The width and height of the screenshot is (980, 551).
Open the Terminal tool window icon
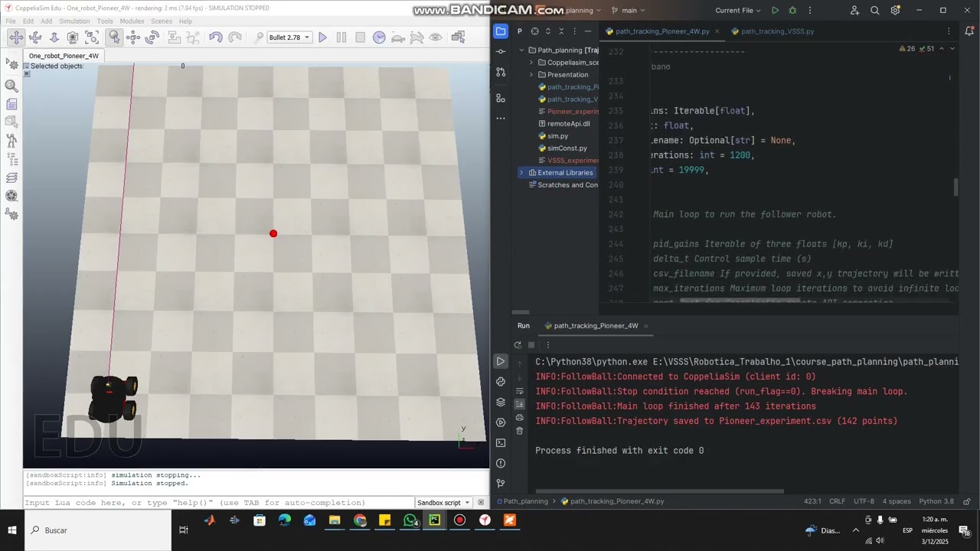[x=501, y=442]
